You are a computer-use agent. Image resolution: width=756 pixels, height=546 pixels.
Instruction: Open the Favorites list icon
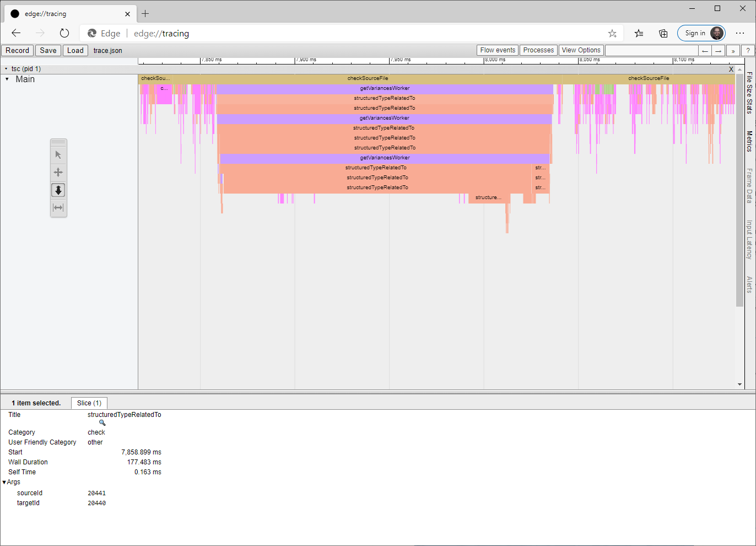click(639, 33)
